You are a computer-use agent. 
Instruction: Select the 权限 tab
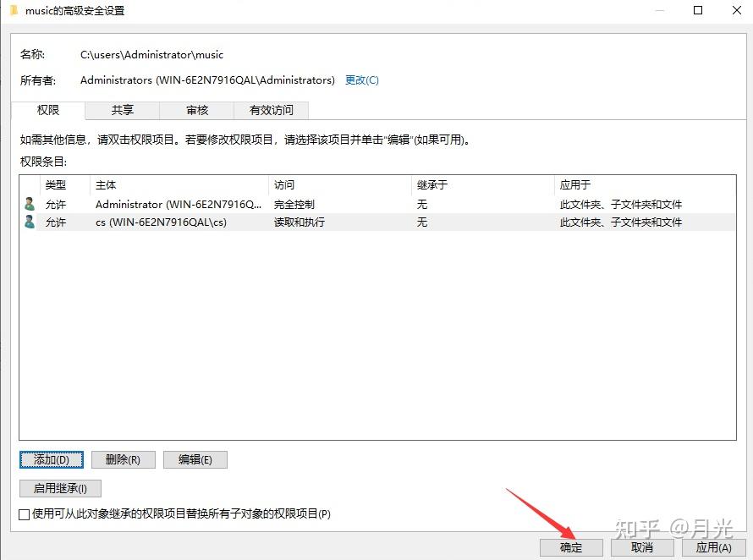48,110
